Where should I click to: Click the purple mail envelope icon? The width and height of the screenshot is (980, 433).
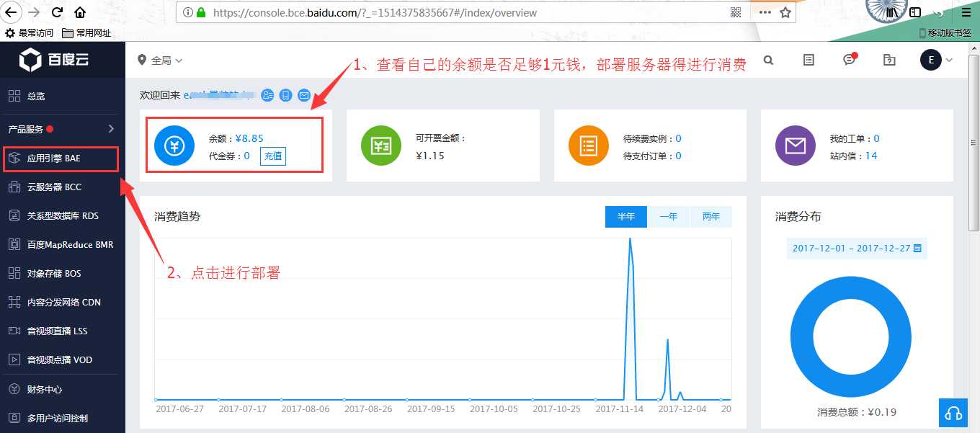coord(796,146)
